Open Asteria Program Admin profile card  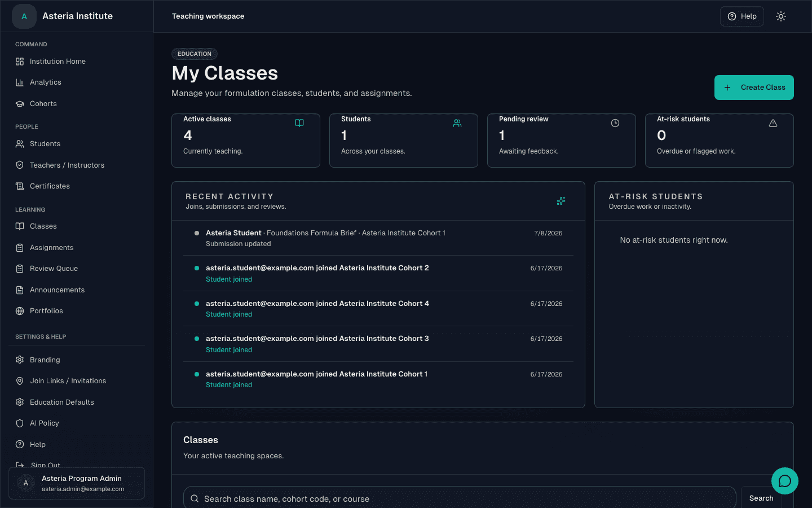tap(77, 483)
